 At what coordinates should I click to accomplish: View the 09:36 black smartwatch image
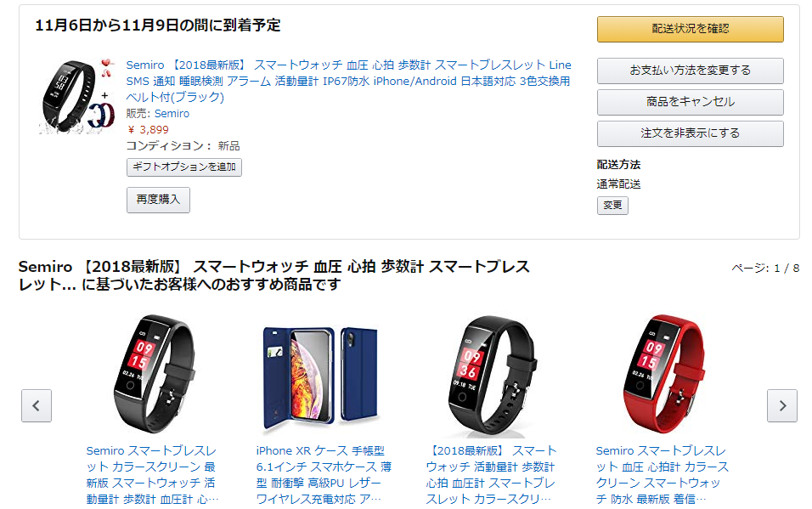492,376
